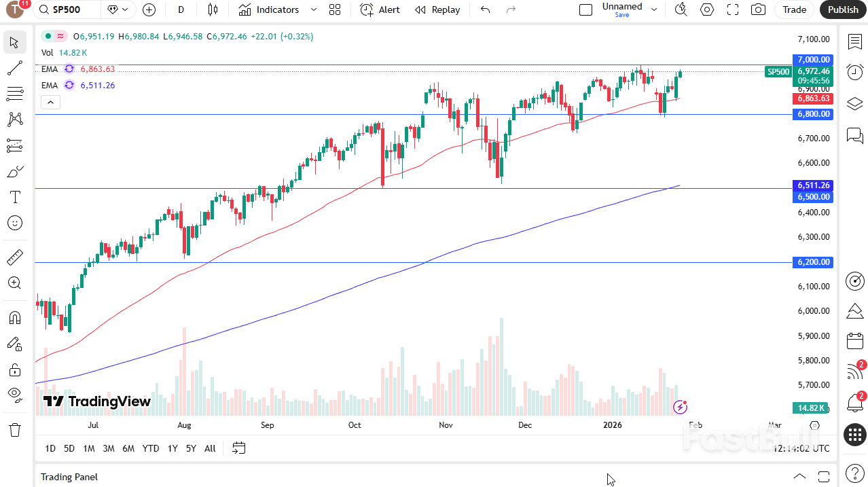
Task: Toggle Magnet mode on
Action: 14,317
